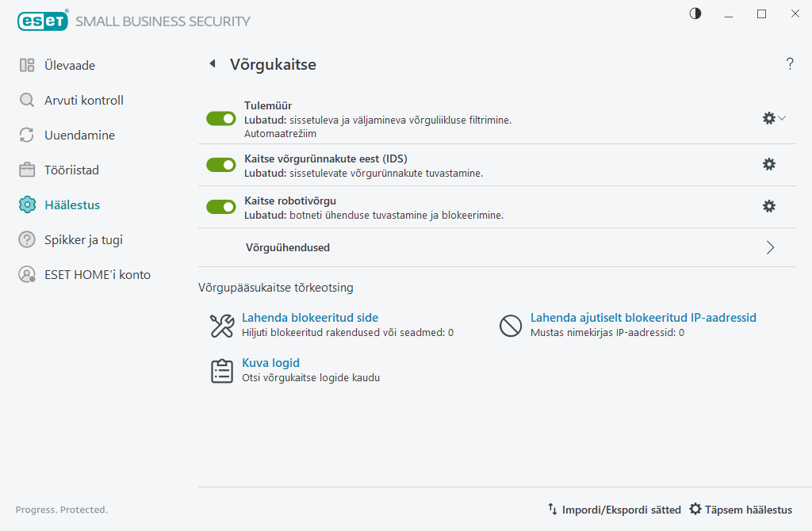The image size is (812, 531).
Task: Click the help question mark
Action: (790, 63)
